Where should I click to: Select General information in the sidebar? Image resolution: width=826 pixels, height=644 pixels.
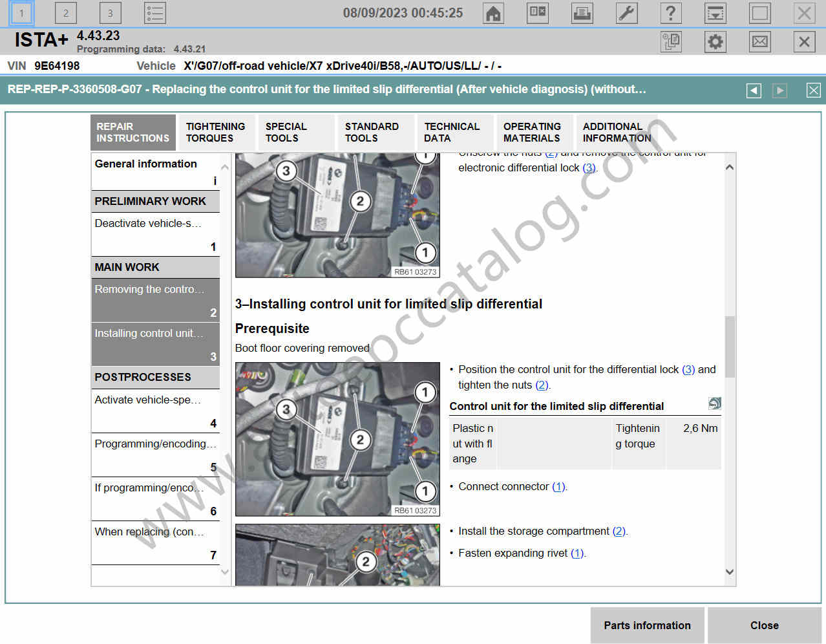click(155, 172)
